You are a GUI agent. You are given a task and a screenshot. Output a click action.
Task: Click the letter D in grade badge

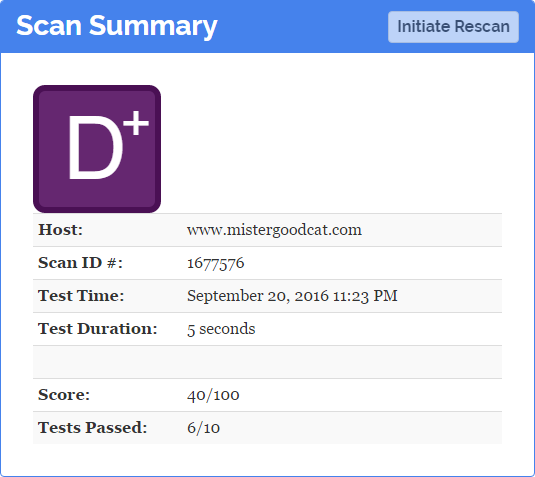(x=96, y=147)
